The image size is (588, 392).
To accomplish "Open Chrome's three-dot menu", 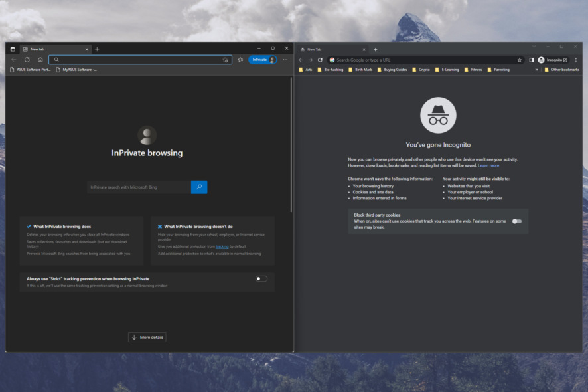I will pos(575,60).
